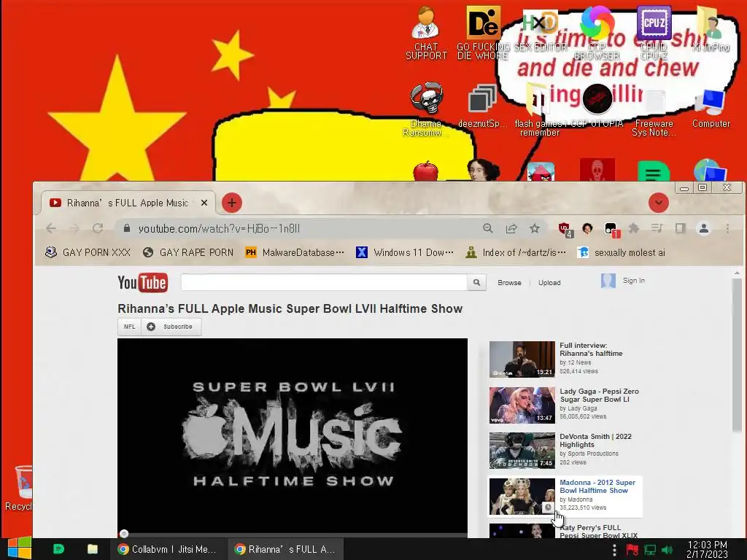Viewport: 747px width, 560px height.
Task: Open the network tray icon
Action: coord(650,550)
